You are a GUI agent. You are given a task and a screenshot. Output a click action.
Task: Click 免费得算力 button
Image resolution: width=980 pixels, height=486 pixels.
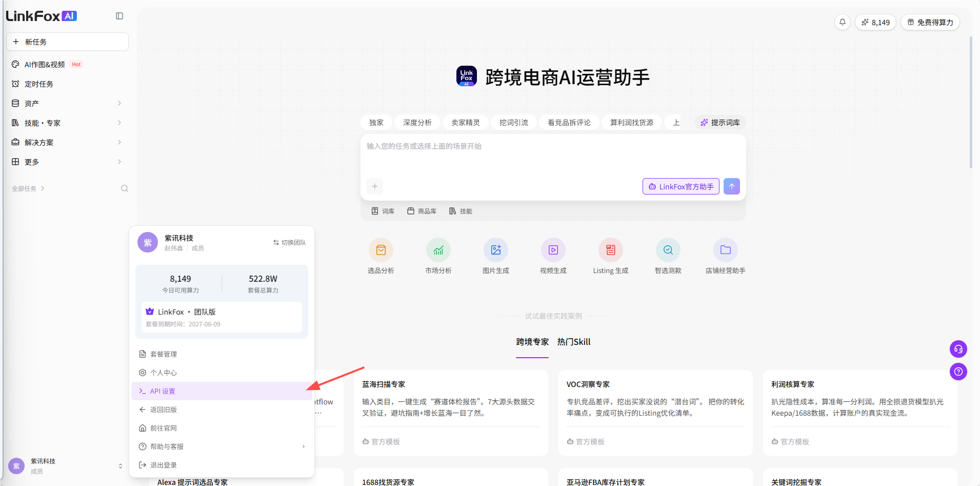coord(930,22)
